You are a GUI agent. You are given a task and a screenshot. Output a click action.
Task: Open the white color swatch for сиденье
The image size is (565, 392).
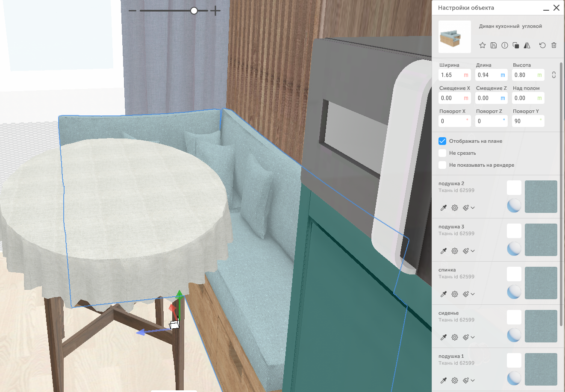514,317
